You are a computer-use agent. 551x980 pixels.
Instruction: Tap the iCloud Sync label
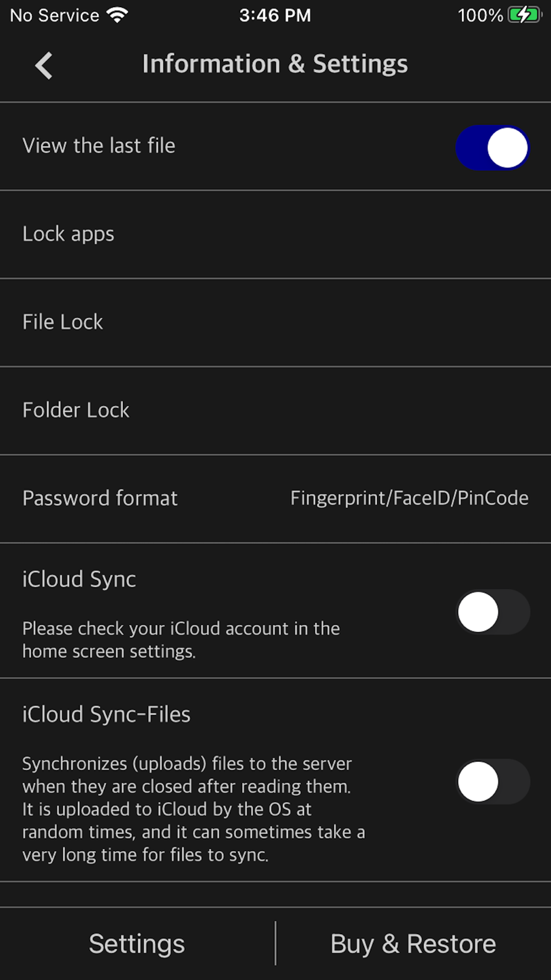79,579
